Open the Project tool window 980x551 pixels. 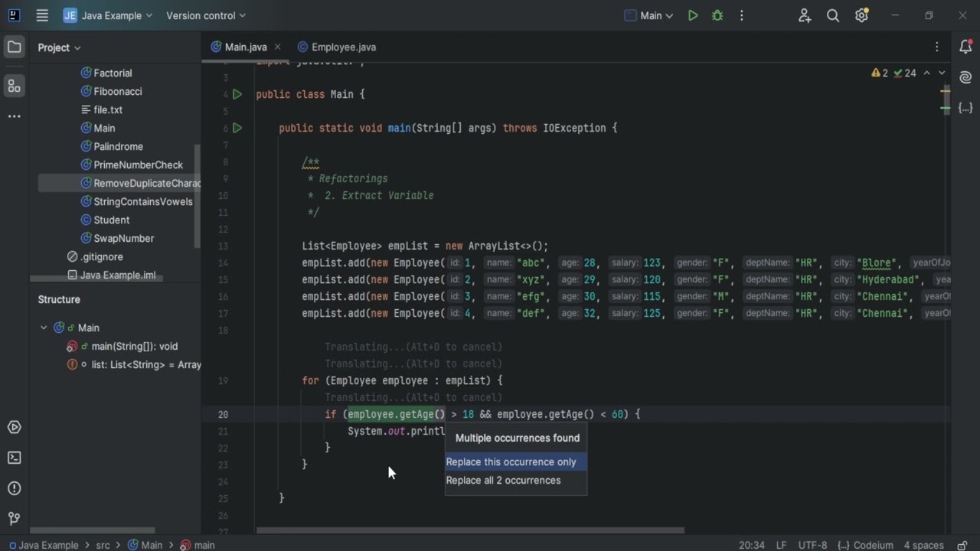point(14,47)
